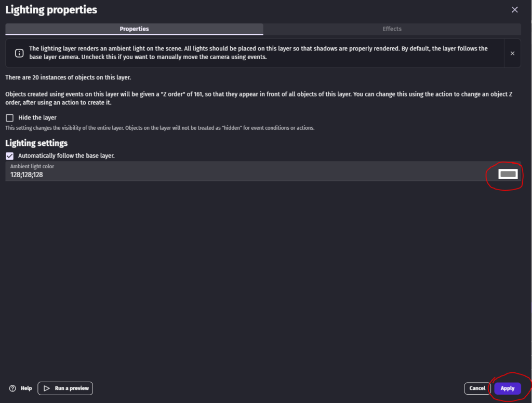The width and height of the screenshot is (532, 403).
Task: Click the info icon in the banner
Action: [19, 53]
